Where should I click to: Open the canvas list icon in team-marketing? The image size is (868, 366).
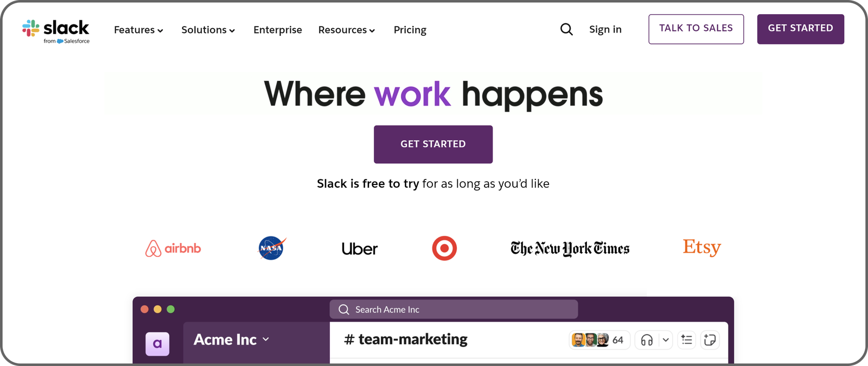[686, 339]
